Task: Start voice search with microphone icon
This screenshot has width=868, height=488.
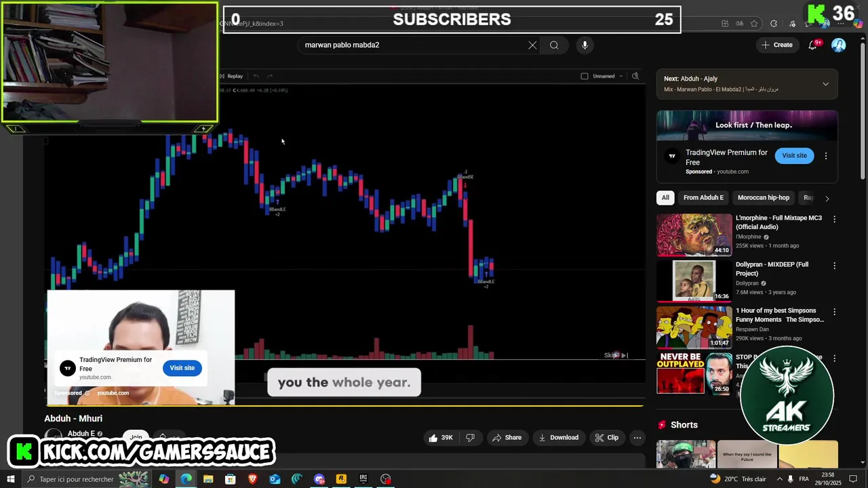Action: coord(585,45)
